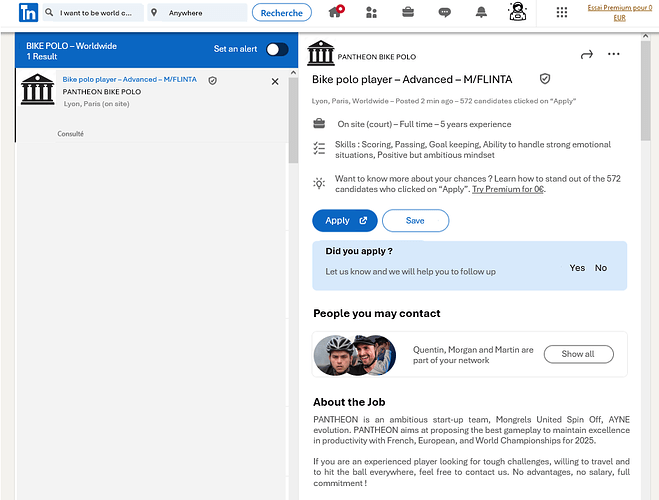Open the three-dot more options menu
Viewport: 659px width, 500px height.
pyautogui.click(x=614, y=54)
